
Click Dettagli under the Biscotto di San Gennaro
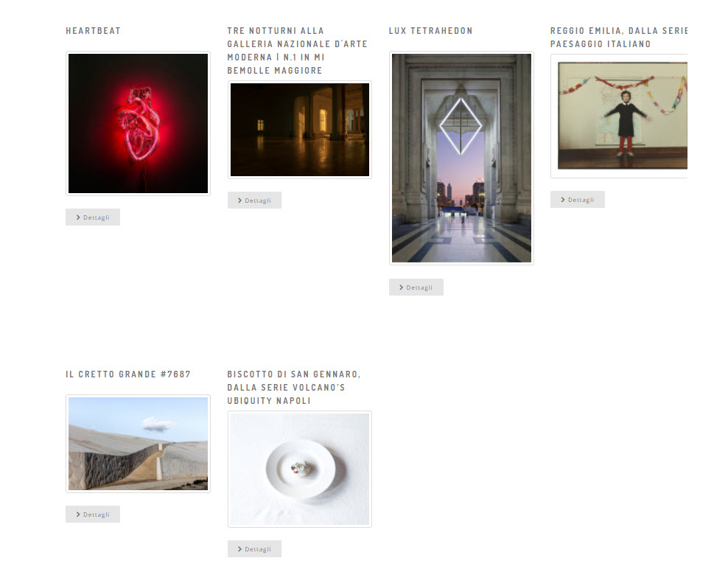[254, 549]
